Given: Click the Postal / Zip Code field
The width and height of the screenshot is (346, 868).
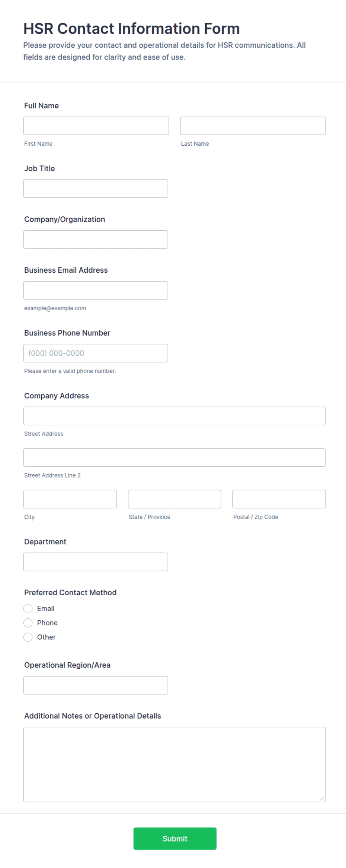Looking at the screenshot, I should (x=279, y=499).
